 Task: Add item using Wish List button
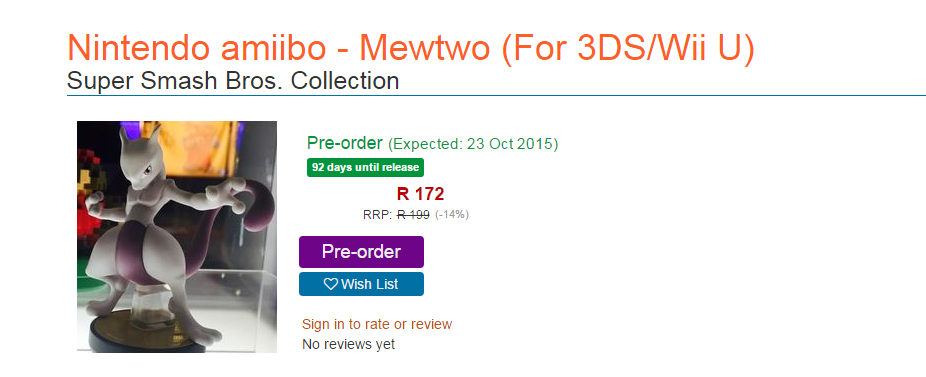click(361, 284)
